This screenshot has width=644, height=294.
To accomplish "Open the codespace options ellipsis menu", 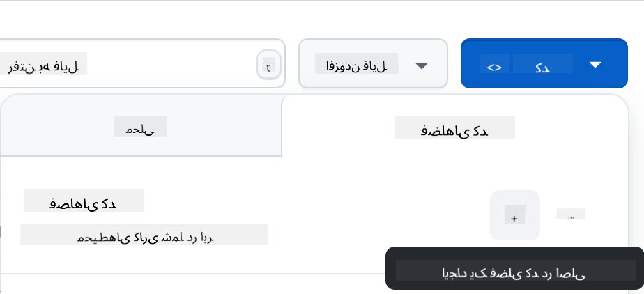I will [x=571, y=215].
